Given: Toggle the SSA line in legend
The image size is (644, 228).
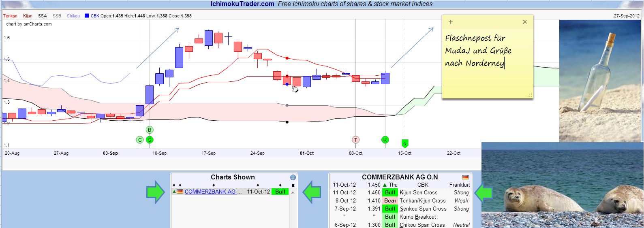Looking at the screenshot, I should pos(43,16).
